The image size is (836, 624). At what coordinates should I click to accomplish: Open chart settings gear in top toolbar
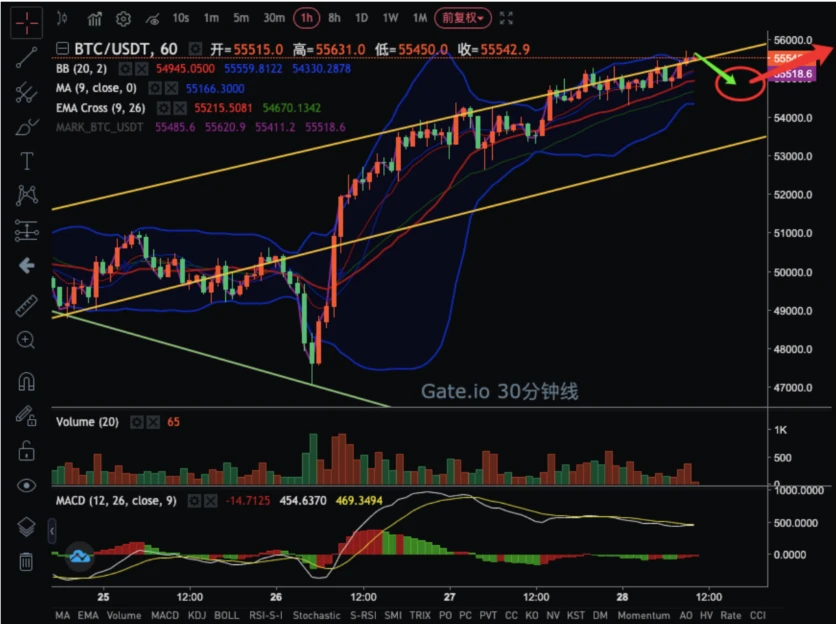pos(123,18)
